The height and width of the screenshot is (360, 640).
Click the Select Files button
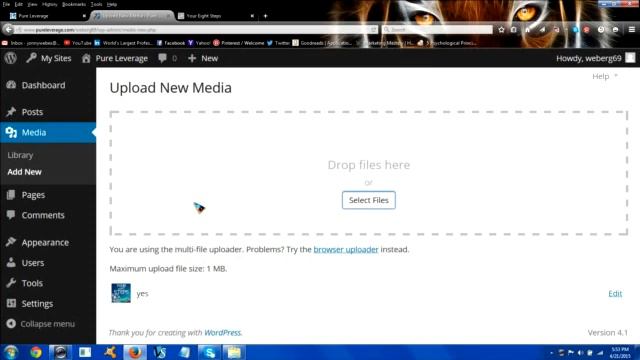pyautogui.click(x=369, y=200)
